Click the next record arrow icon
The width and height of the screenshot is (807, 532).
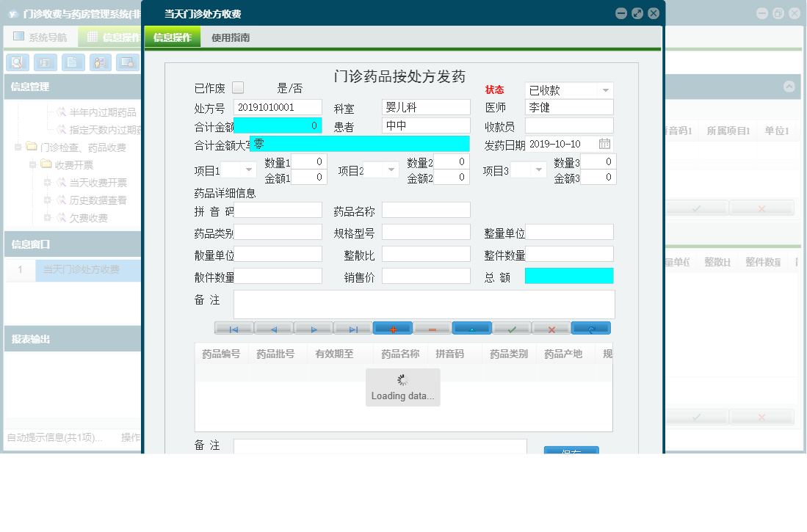coord(314,328)
